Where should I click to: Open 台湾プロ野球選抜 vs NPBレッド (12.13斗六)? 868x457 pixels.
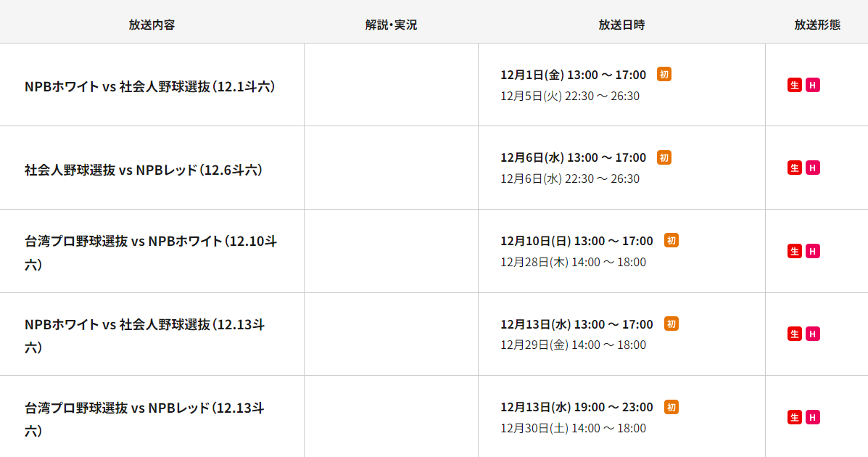[144, 419]
